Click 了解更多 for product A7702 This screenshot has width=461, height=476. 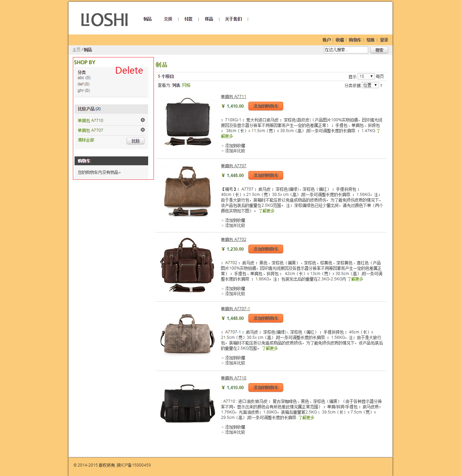click(x=356, y=279)
